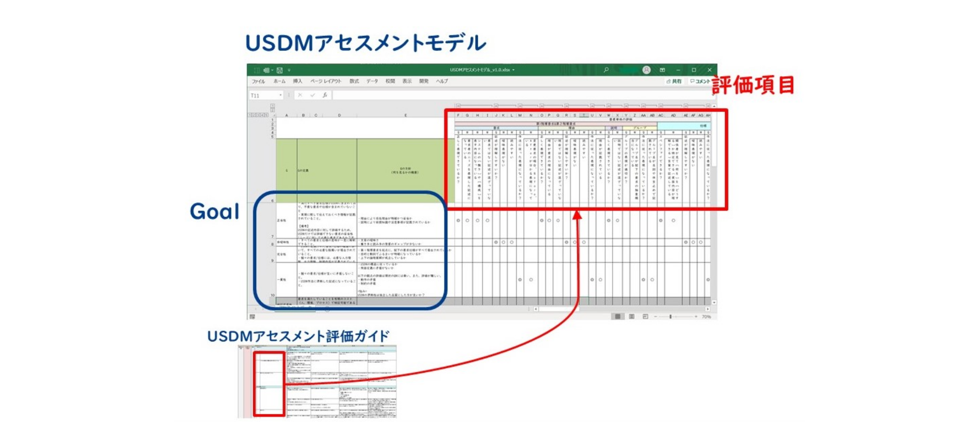The width and height of the screenshot is (980, 448).
Task: Open the 挿入 ribbon tab
Action: 298,81
